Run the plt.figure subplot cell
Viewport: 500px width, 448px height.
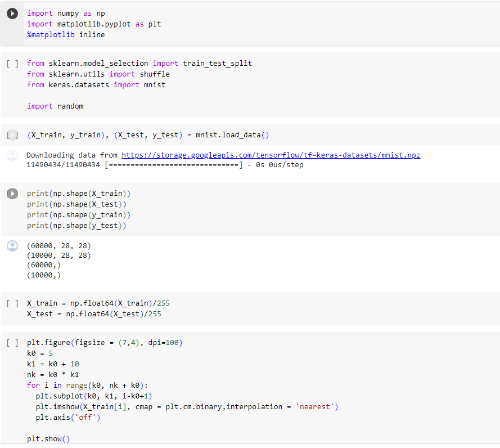point(12,343)
